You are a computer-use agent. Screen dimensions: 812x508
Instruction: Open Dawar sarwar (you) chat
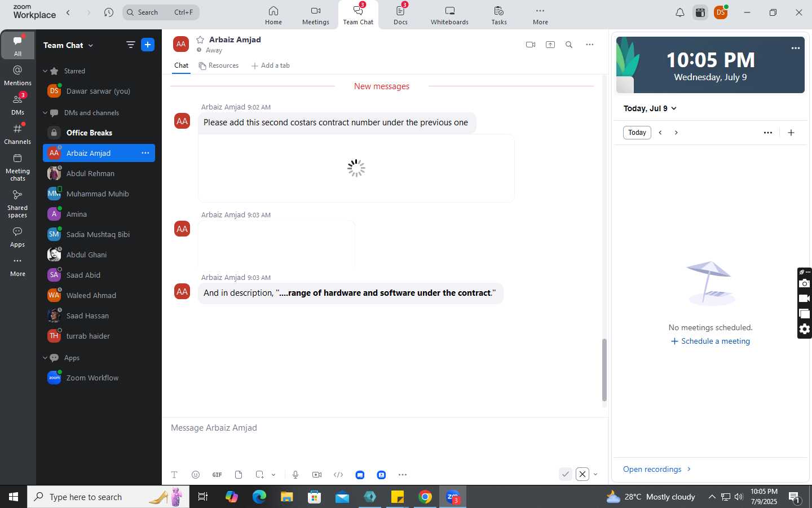99,91
